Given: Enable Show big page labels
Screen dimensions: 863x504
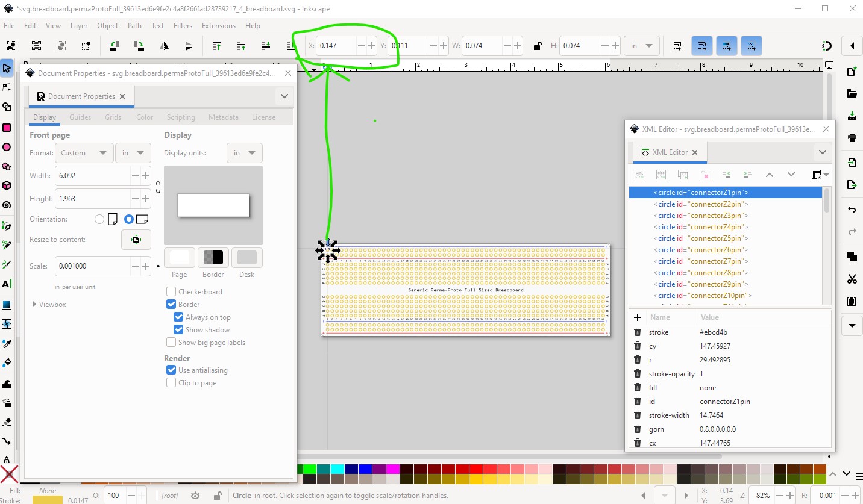Looking at the screenshot, I should click(171, 342).
